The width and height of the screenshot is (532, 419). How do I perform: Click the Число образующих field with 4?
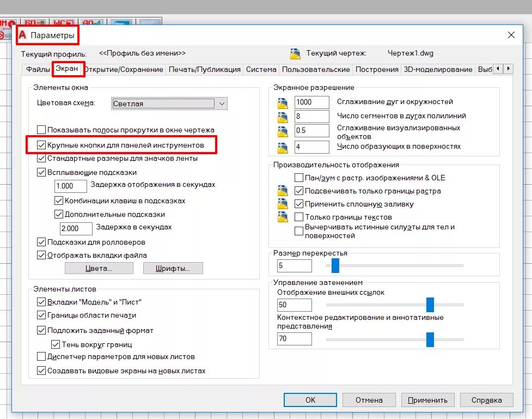click(312, 147)
